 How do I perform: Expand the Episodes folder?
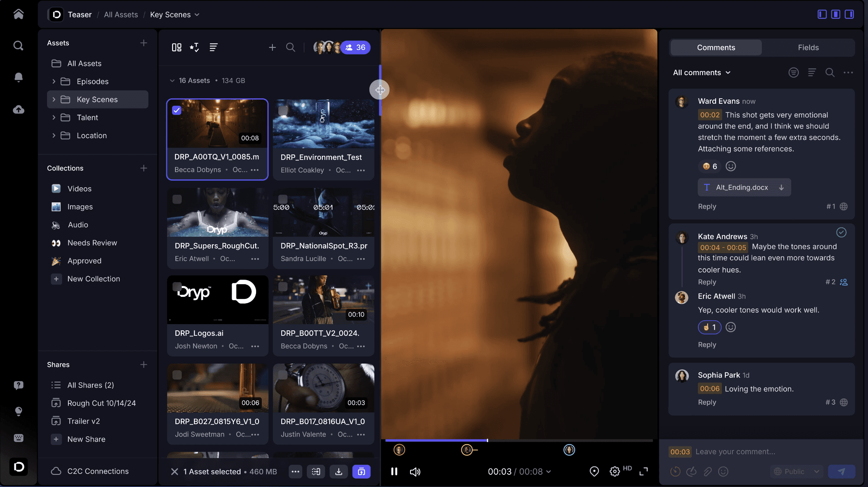(54, 81)
